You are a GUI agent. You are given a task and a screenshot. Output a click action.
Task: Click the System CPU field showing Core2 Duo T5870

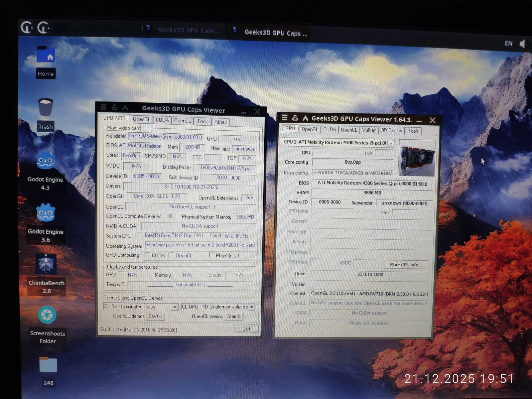tap(197, 236)
